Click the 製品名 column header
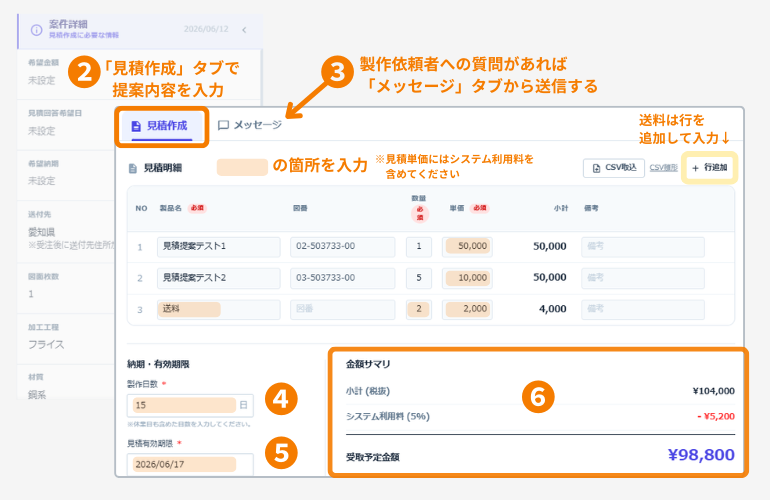The image size is (770, 500). pos(170,208)
